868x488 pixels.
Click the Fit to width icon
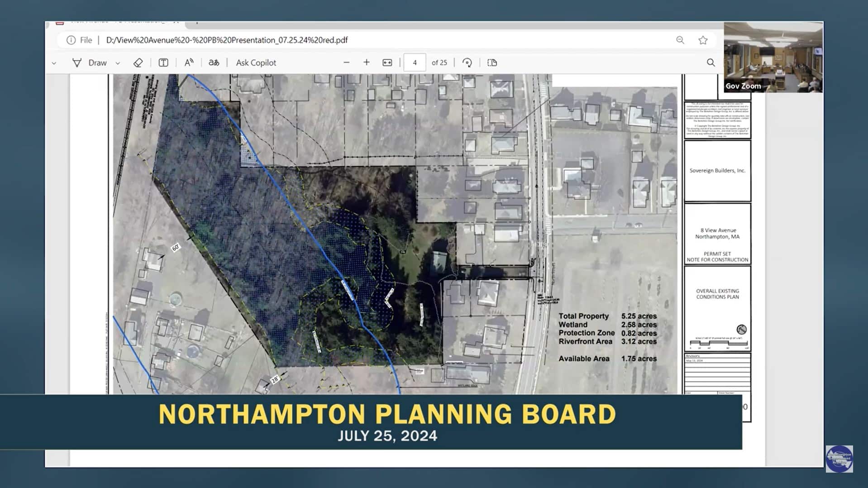point(387,62)
